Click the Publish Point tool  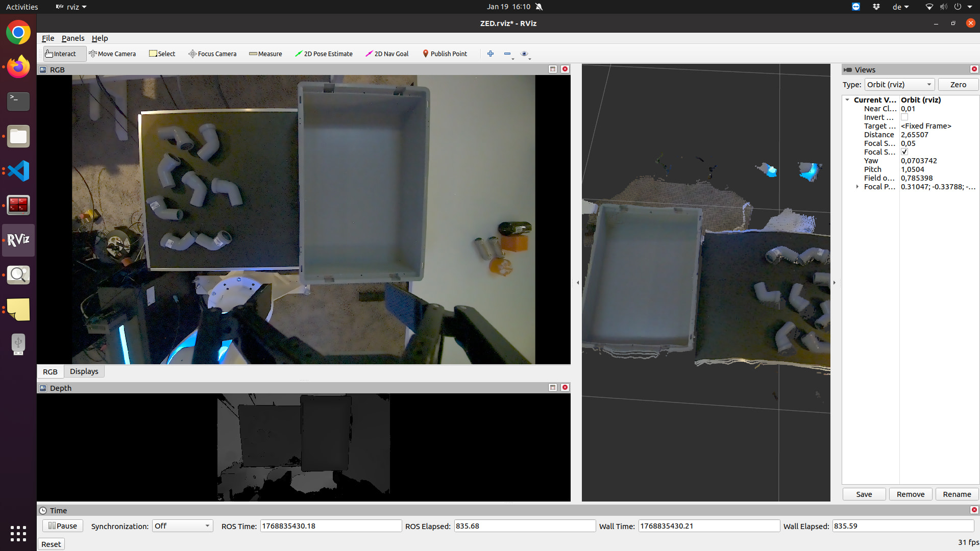[x=445, y=54]
